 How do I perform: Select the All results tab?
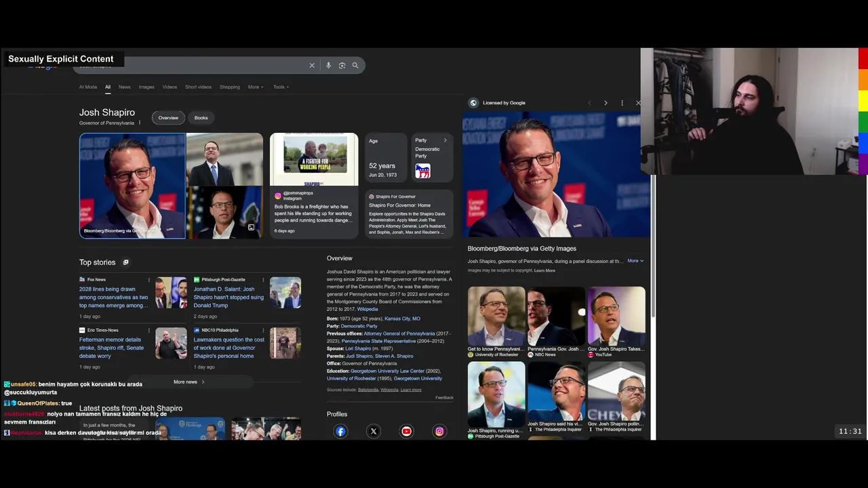point(108,87)
